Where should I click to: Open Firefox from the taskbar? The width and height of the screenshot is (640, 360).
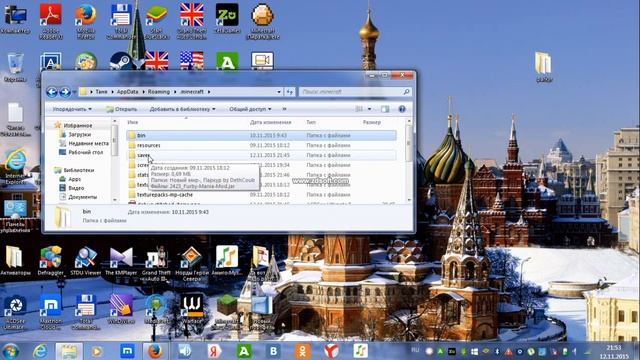pyautogui.click(x=155, y=351)
